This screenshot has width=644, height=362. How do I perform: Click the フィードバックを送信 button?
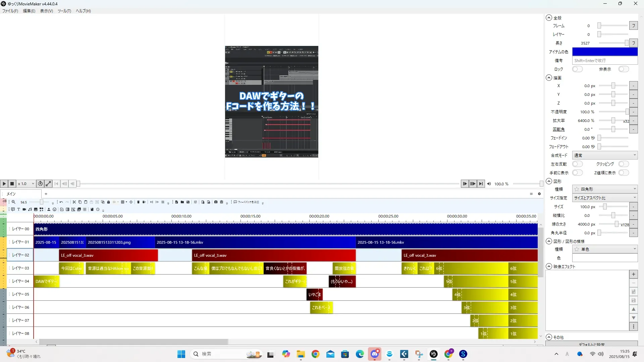[247, 202]
